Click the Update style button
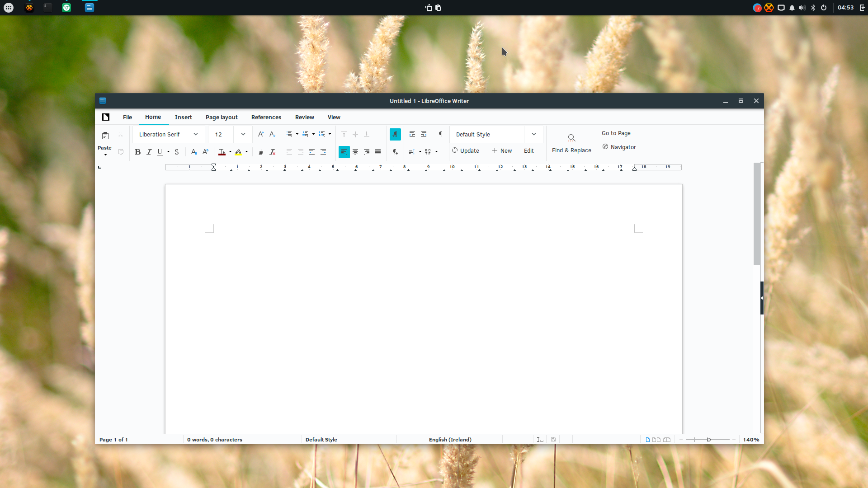This screenshot has width=868, height=488. click(x=466, y=150)
